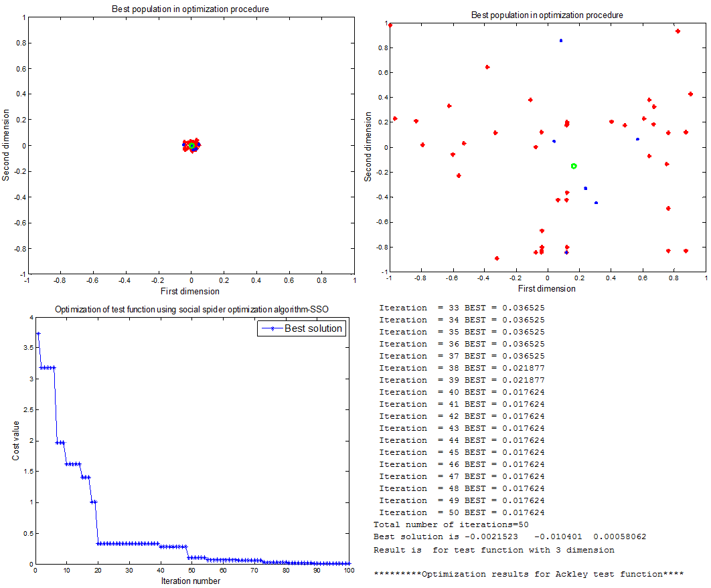Screen dimensions: 711x588
Task: Click the 'Iteration = 50' output line
Action: pyautogui.click(x=462, y=512)
